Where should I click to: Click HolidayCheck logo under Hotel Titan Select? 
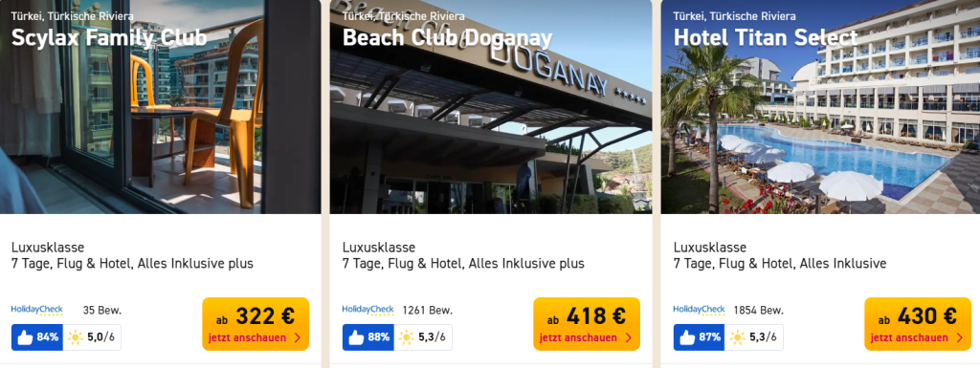click(700, 310)
